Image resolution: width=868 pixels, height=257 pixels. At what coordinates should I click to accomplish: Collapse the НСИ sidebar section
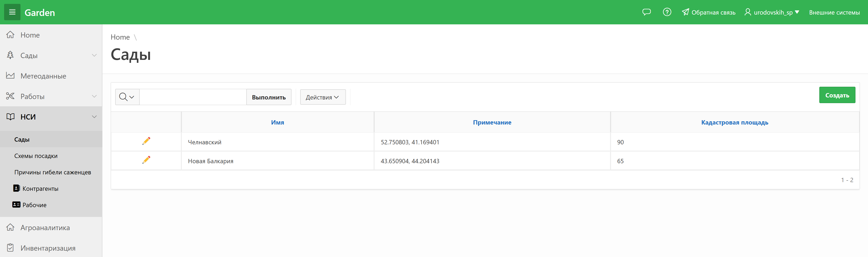94,117
